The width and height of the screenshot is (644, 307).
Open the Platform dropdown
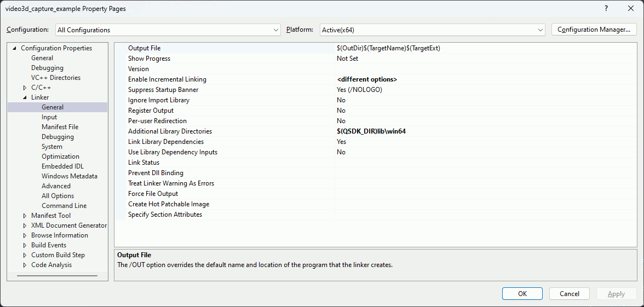pos(433,30)
